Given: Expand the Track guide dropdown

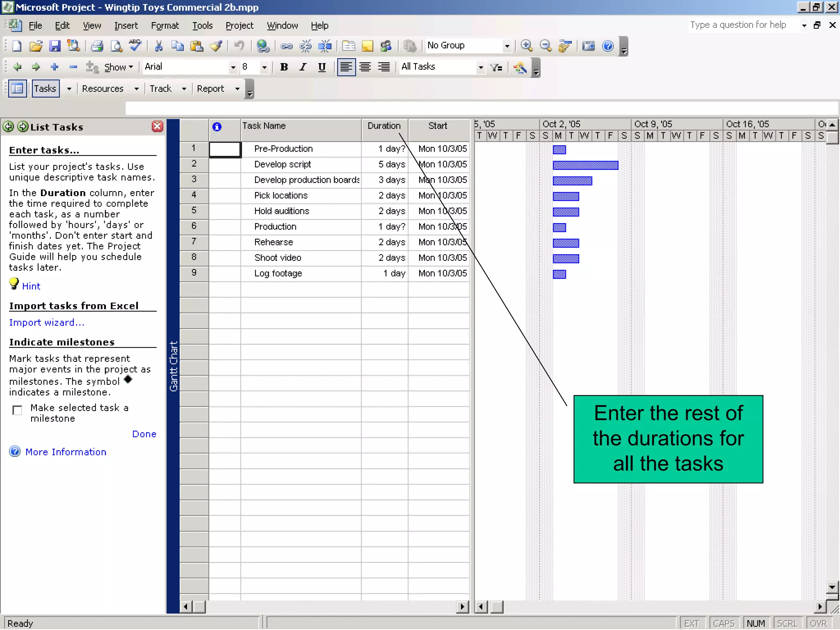Looking at the screenshot, I should (x=184, y=89).
